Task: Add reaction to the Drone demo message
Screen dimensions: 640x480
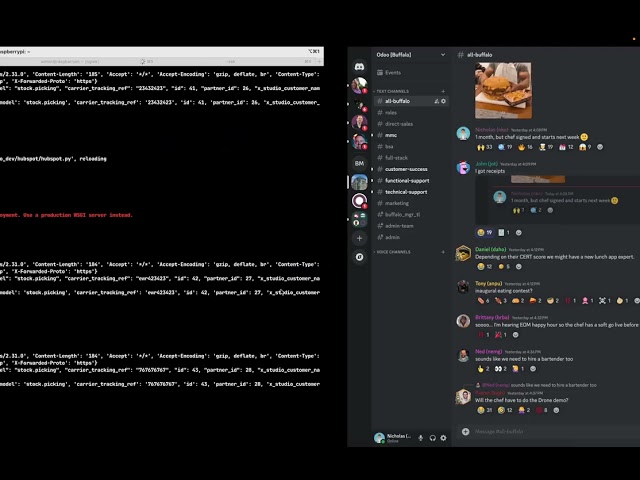Action: tap(556, 410)
